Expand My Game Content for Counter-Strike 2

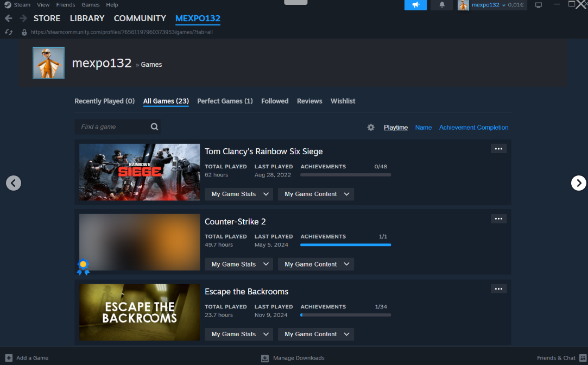[316, 264]
